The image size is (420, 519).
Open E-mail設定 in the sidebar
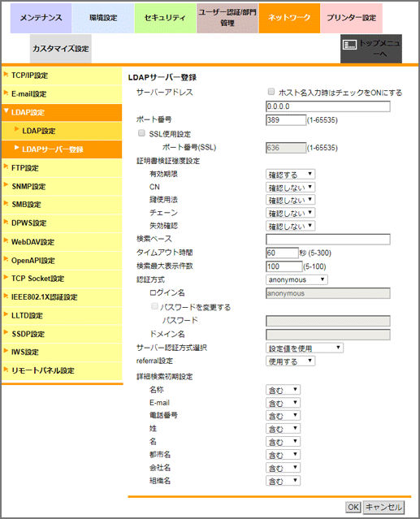point(62,94)
